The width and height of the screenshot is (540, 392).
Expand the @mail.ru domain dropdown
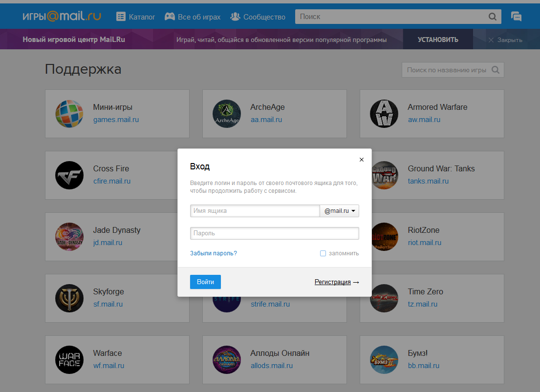(340, 211)
